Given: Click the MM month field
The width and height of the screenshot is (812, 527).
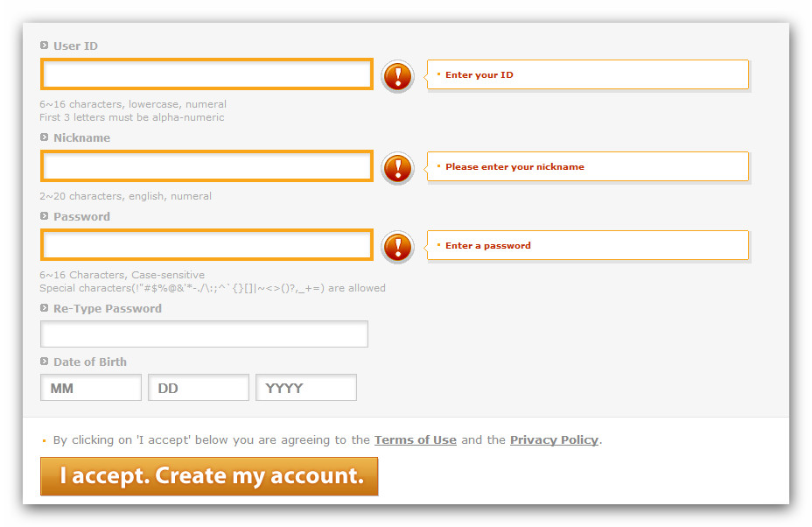Looking at the screenshot, I should (91, 388).
